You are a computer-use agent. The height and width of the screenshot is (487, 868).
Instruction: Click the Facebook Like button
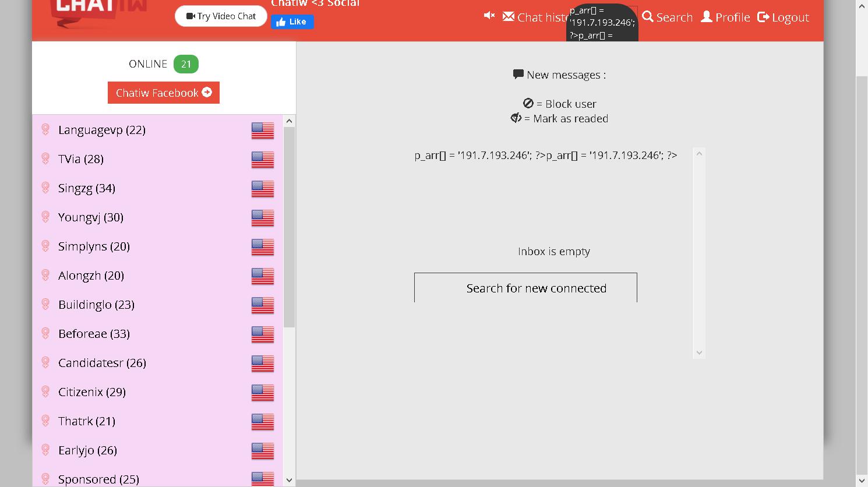(292, 22)
